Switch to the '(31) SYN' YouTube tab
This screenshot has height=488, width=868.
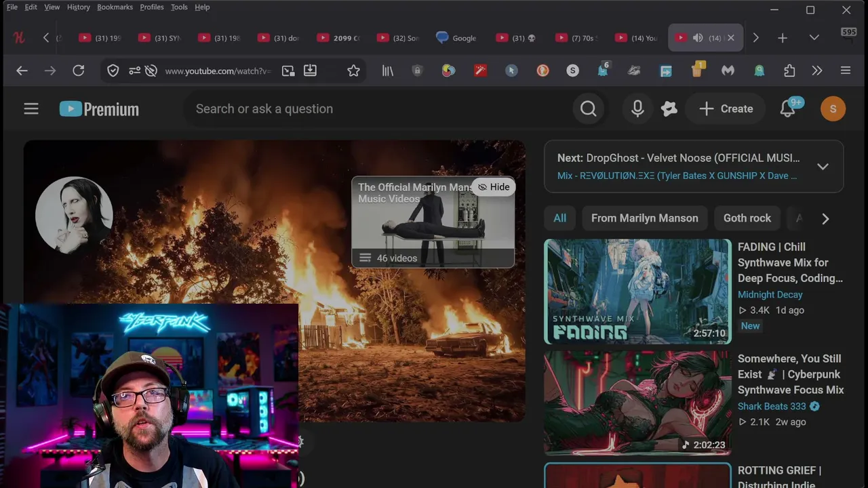coord(159,38)
